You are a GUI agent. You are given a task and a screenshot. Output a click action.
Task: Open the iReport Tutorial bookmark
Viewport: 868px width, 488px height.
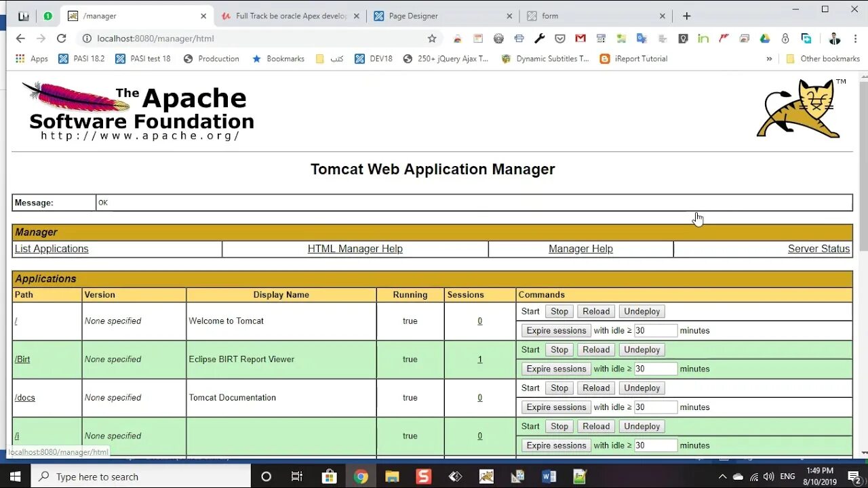634,59
